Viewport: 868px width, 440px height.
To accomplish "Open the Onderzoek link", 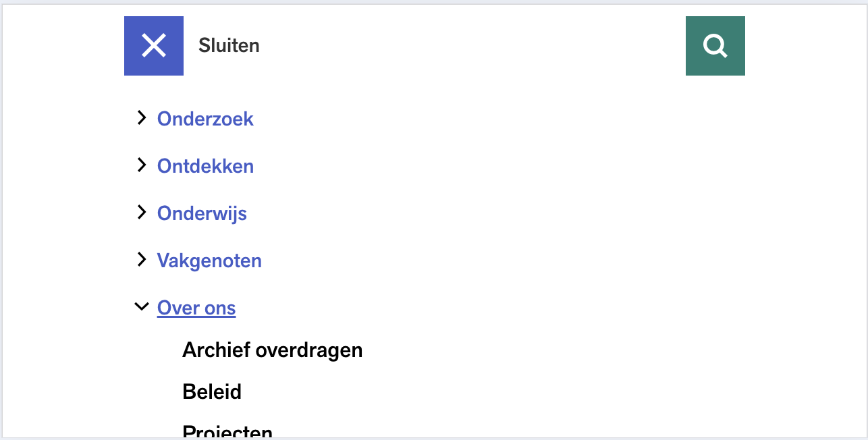I will coord(205,119).
